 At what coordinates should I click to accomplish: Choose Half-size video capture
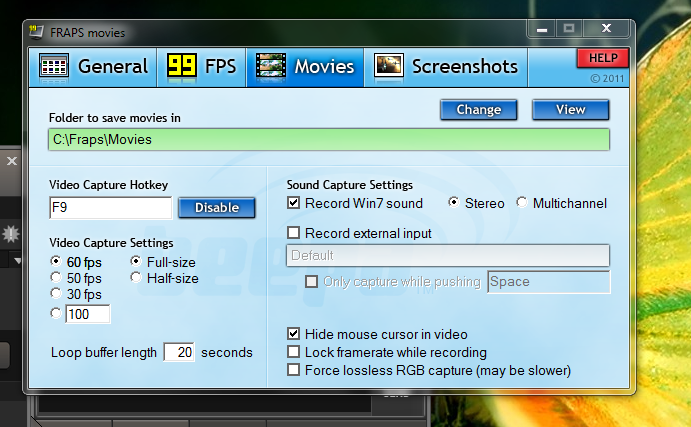136,277
